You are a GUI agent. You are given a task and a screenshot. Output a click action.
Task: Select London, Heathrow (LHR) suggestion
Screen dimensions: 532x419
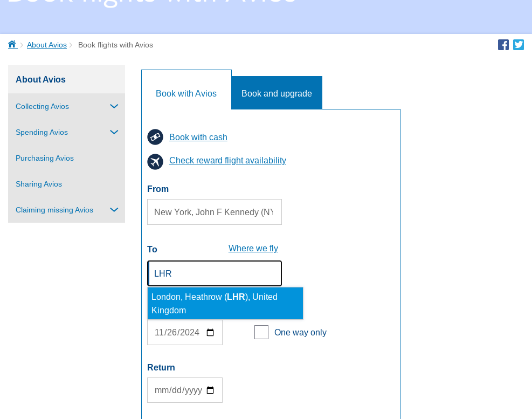point(225,304)
